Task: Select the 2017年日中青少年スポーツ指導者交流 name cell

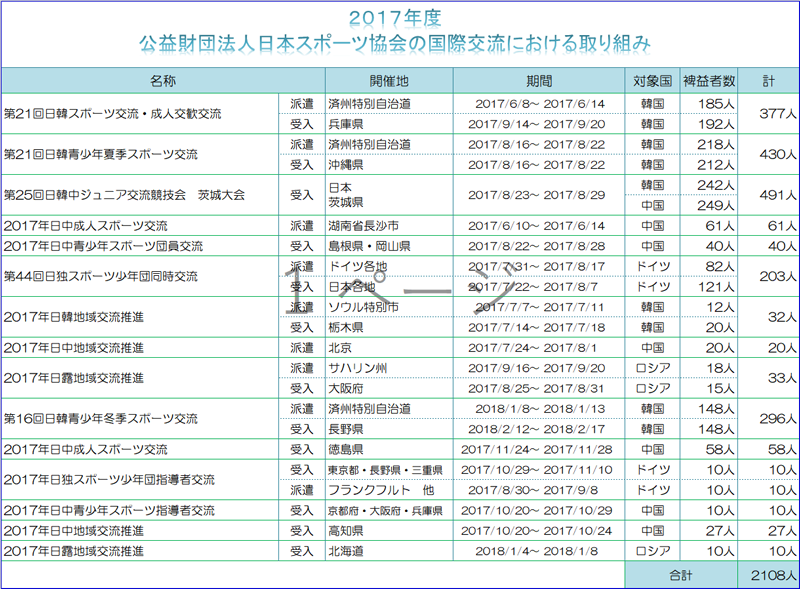Action: [x=140, y=510]
